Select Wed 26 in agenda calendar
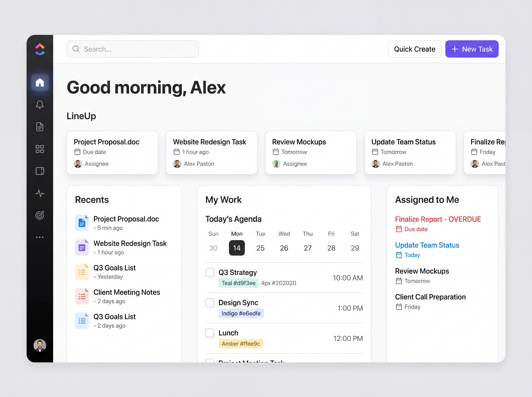Image resolution: width=532 pixels, height=397 pixels. (284, 248)
